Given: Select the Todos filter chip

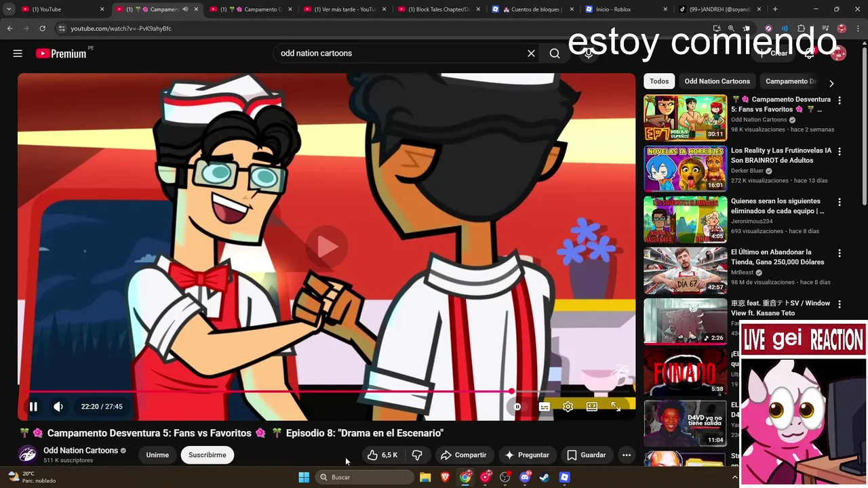Looking at the screenshot, I should pos(659,81).
